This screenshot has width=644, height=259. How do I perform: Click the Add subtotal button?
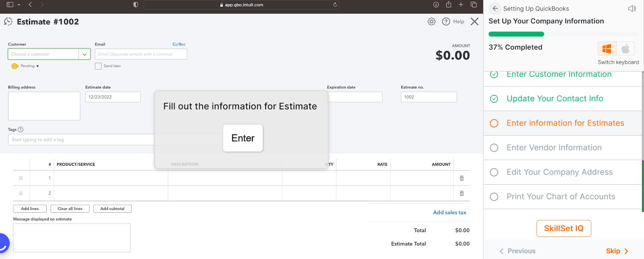coord(112,209)
